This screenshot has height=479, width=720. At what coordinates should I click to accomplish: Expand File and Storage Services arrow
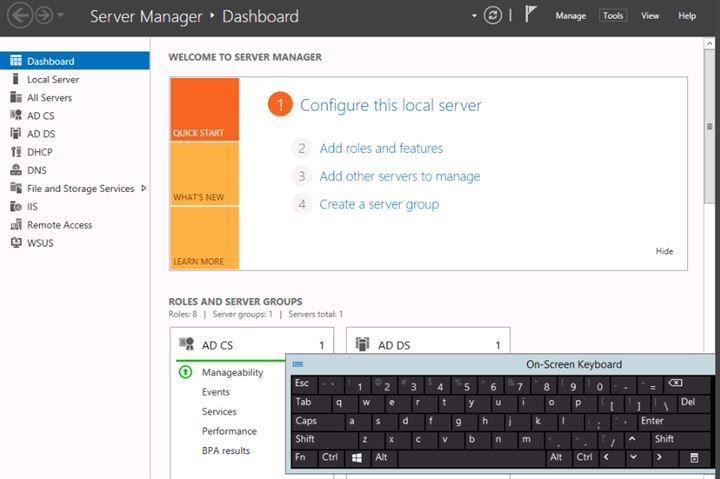[144, 188]
